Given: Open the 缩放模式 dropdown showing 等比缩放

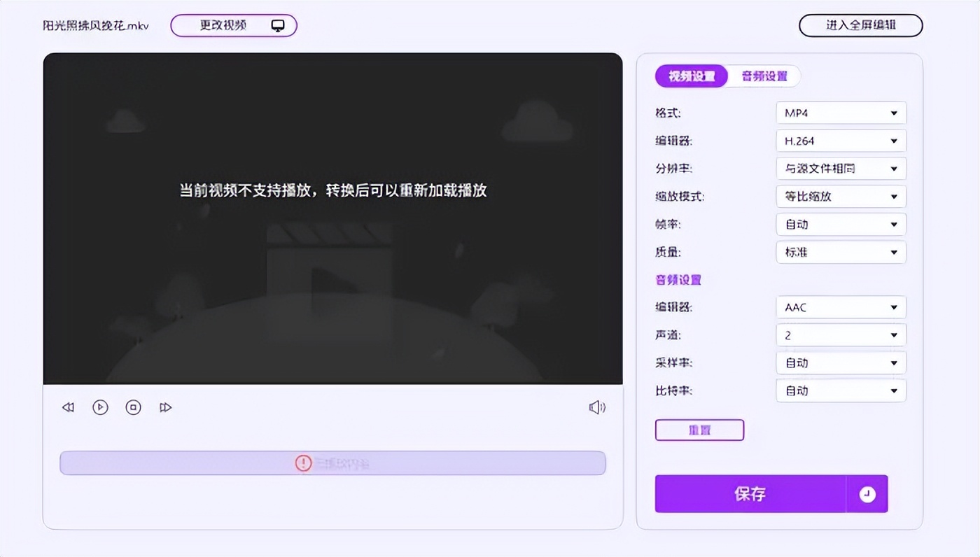Looking at the screenshot, I should click(x=840, y=196).
